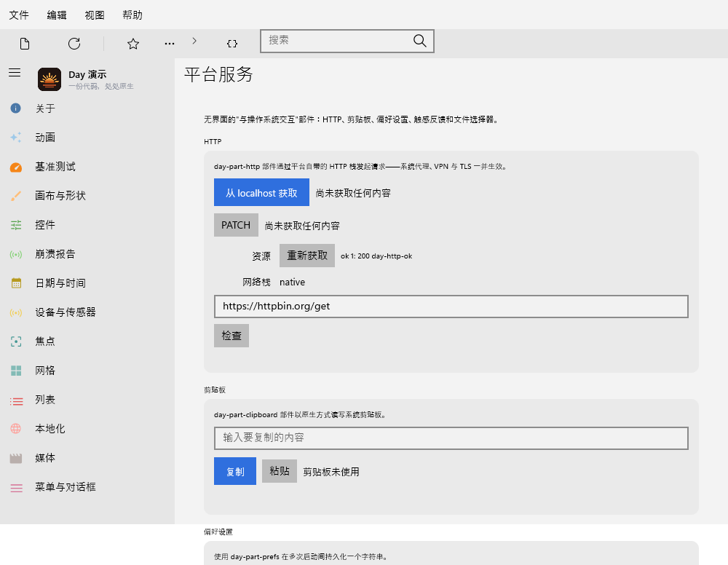Open 设备与传感器 in sidebar

(87, 312)
